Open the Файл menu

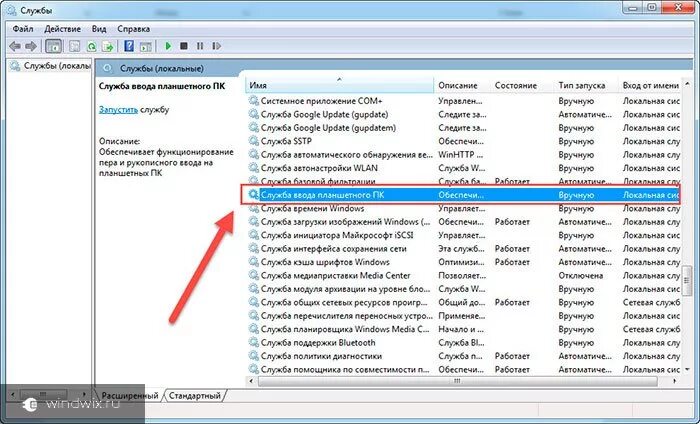(23, 29)
